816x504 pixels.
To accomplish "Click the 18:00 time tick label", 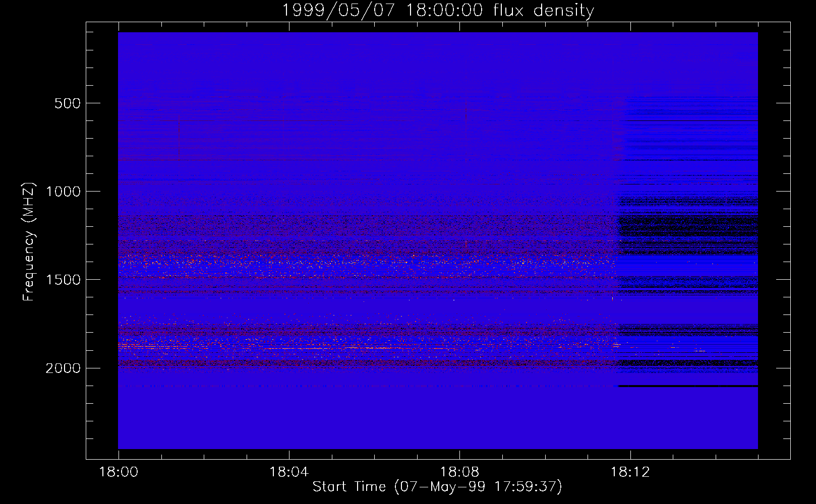I will (x=119, y=472).
